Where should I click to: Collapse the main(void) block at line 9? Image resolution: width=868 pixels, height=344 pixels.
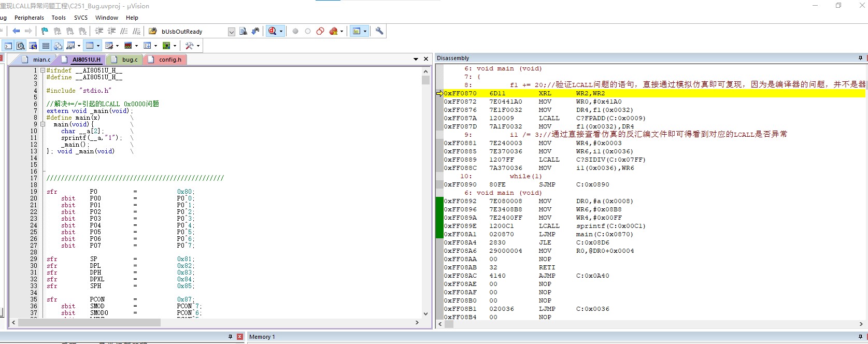(x=42, y=124)
